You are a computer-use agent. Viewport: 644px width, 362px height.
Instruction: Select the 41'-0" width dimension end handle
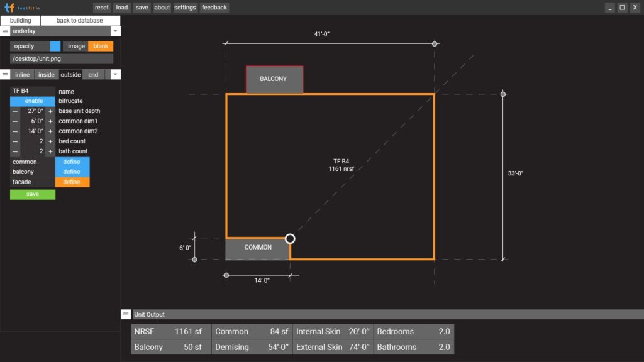[435, 43]
